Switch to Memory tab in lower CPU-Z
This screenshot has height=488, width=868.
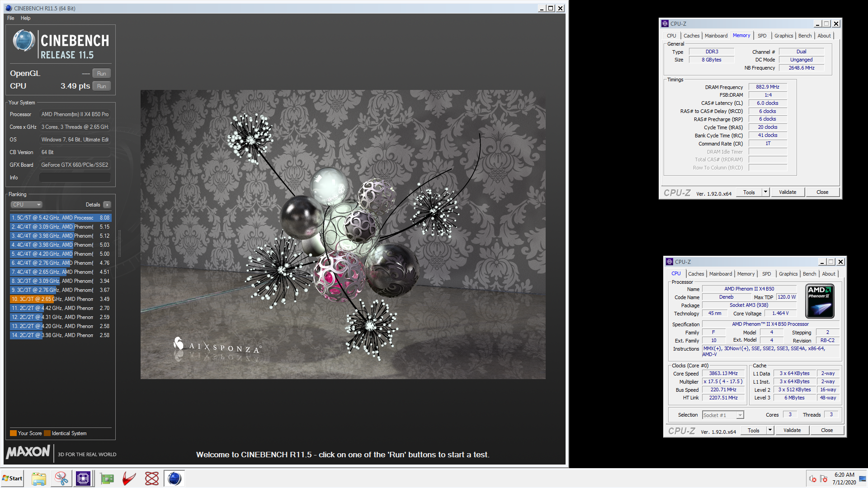click(746, 274)
